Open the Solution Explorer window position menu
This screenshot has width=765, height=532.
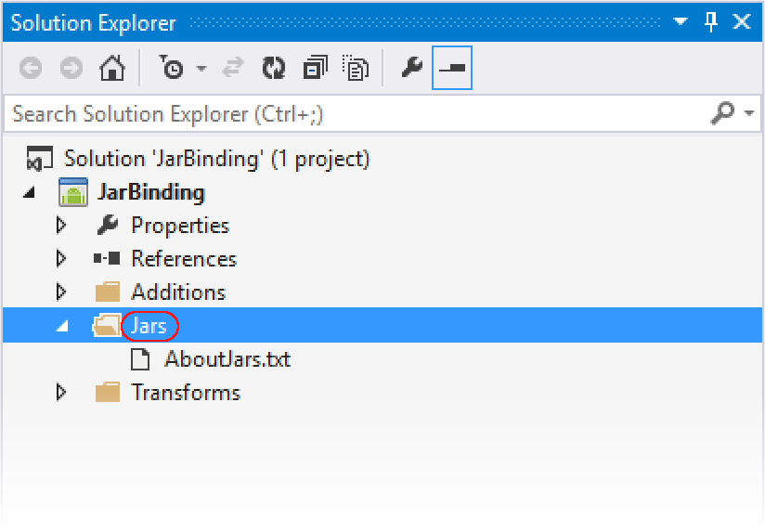click(681, 21)
